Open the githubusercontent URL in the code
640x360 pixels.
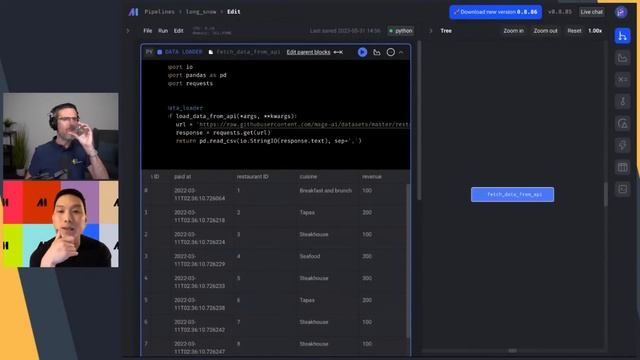click(304, 124)
